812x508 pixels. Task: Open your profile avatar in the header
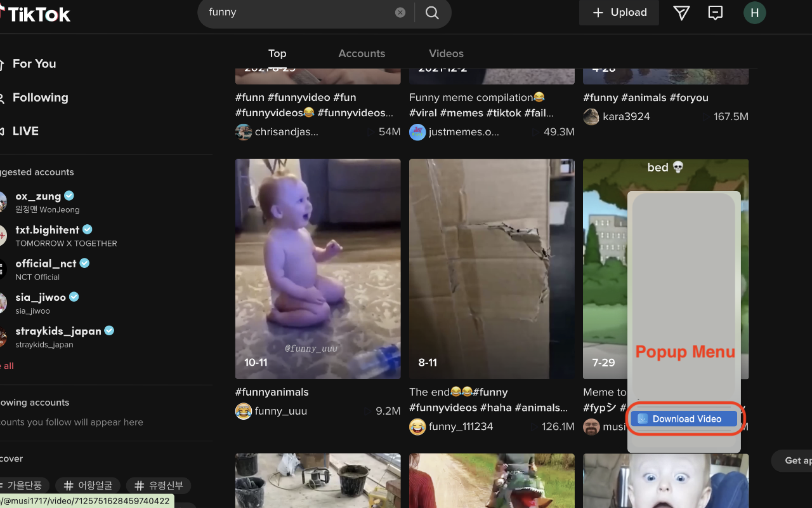coord(754,12)
